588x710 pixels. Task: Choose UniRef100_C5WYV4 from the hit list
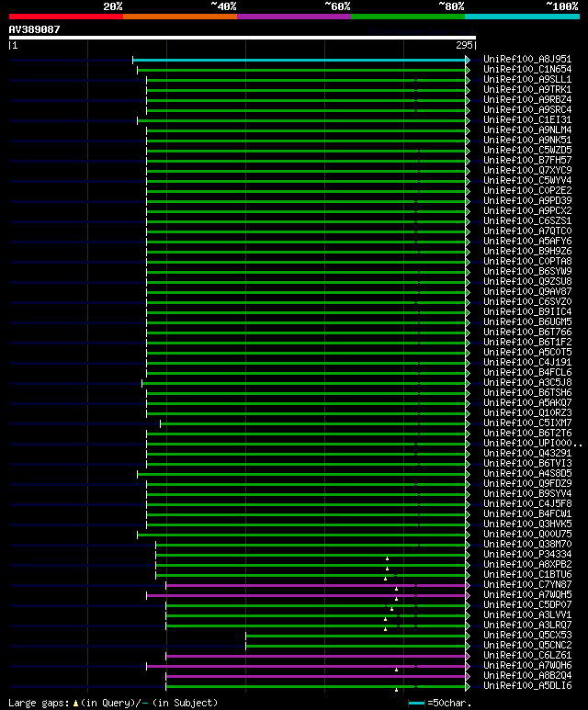tap(527, 180)
